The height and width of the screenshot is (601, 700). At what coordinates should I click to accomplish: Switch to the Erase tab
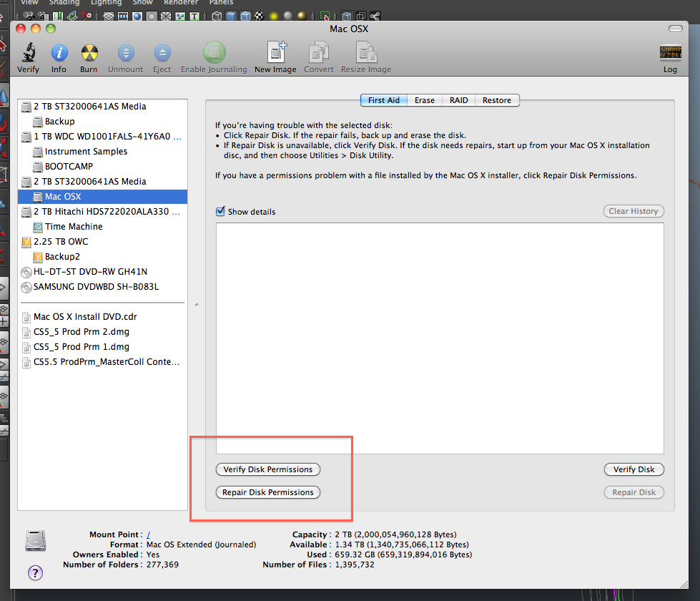425,100
